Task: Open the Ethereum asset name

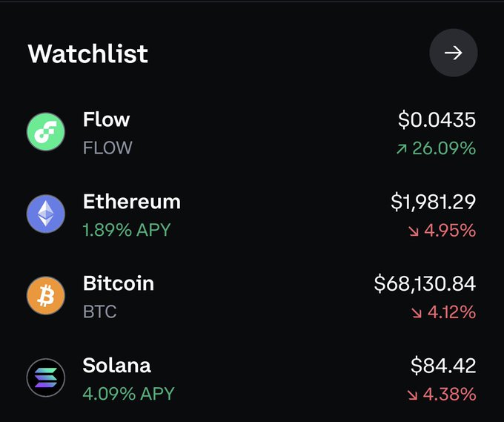Action: coord(131,202)
